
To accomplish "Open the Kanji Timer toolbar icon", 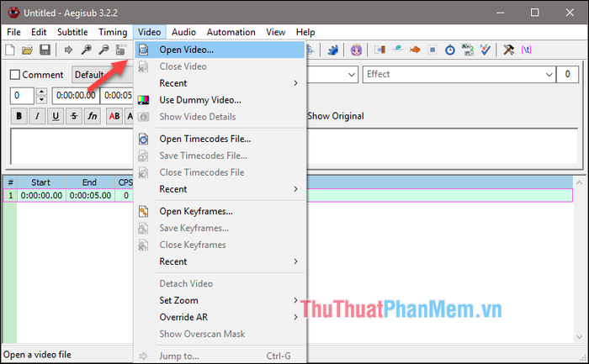I will point(468,50).
